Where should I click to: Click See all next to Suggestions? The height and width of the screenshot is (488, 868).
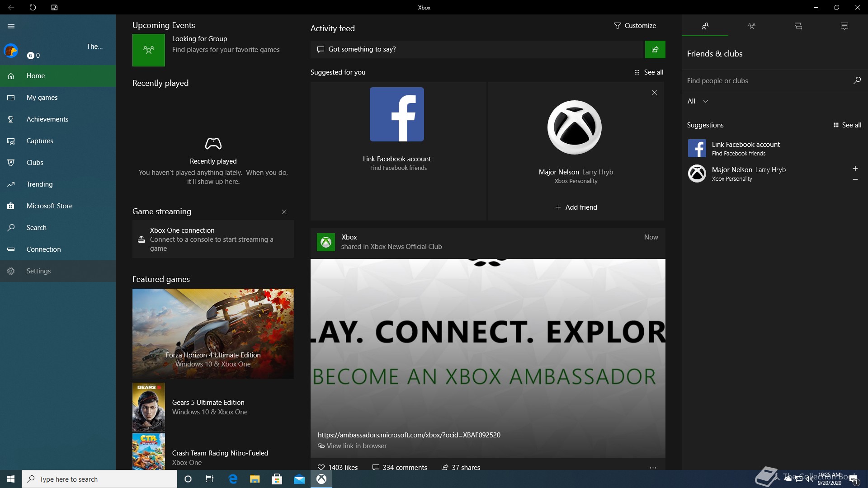click(x=847, y=125)
